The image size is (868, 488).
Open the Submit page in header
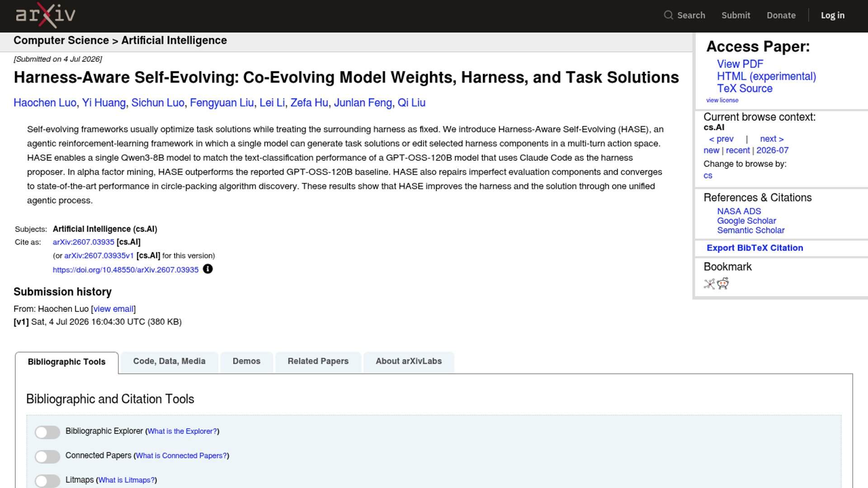736,15
